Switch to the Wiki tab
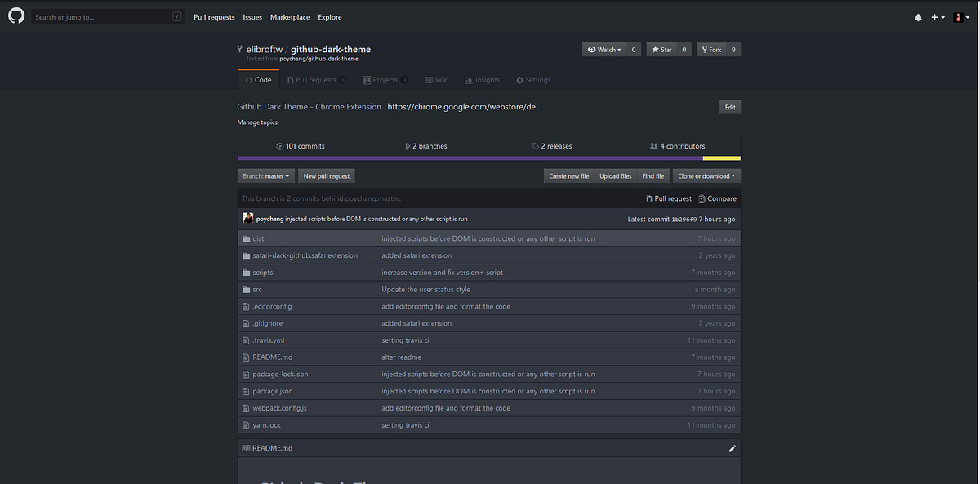The height and width of the screenshot is (484, 980). coord(436,80)
